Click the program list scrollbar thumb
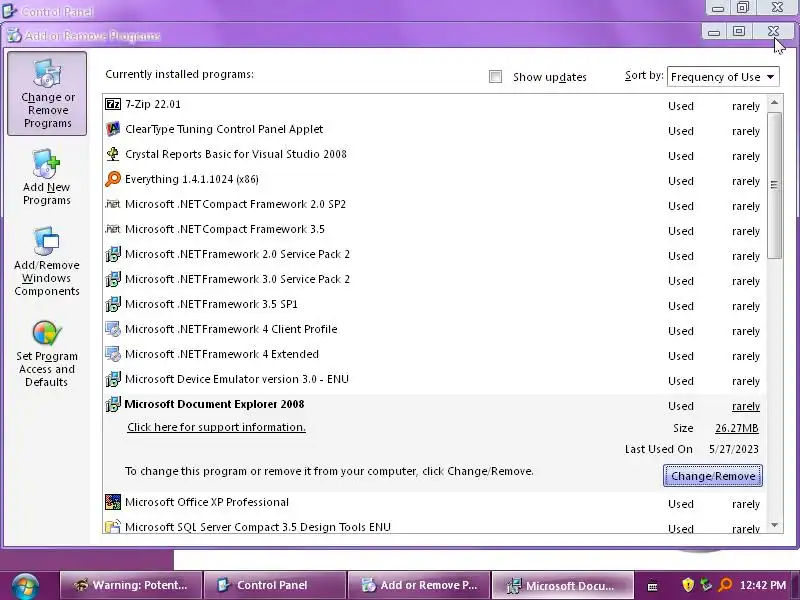Viewport: 800px width, 600px height. point(774,185)
